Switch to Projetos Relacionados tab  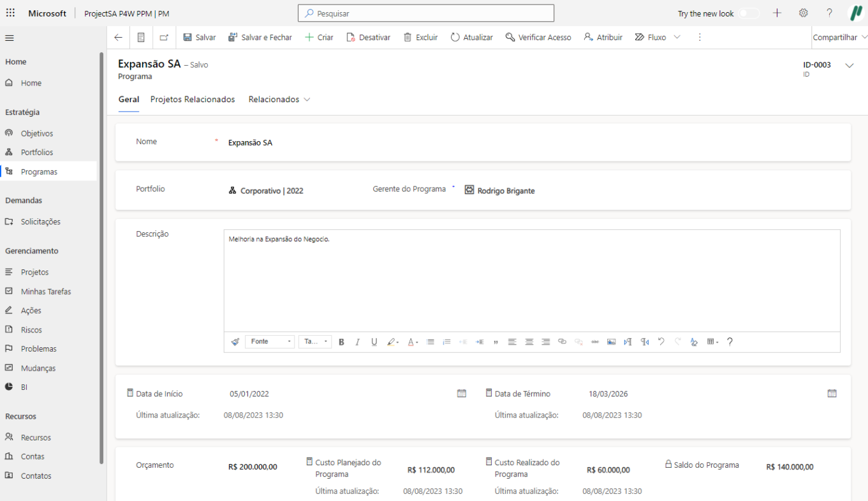click(193, 100)
